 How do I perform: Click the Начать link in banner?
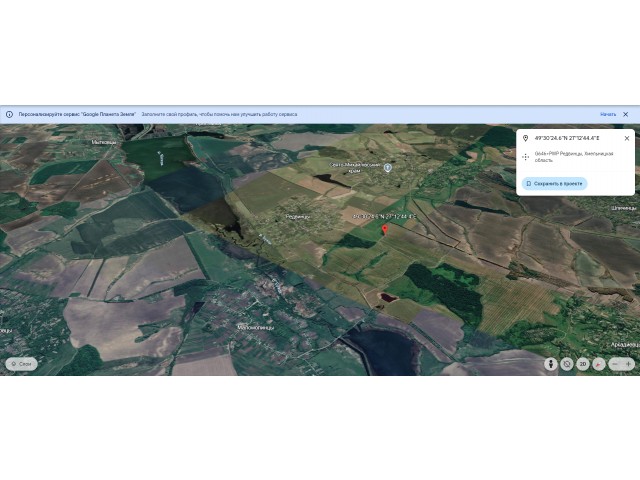[x=608, y=114]
